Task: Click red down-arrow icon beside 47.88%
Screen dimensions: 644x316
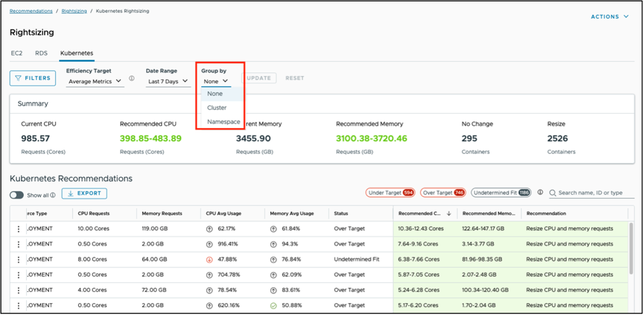Action: [209, 260]
